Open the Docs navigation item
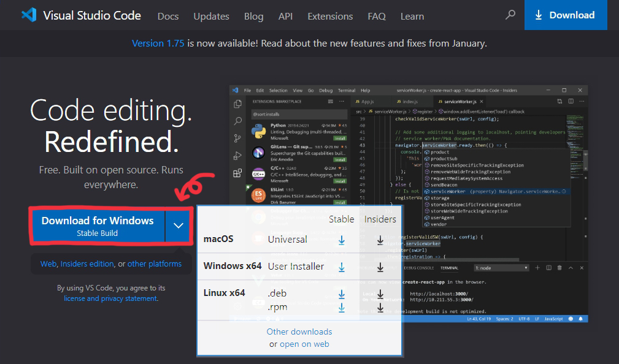Screen dimensions: 619x364 (x=168, y=16)
